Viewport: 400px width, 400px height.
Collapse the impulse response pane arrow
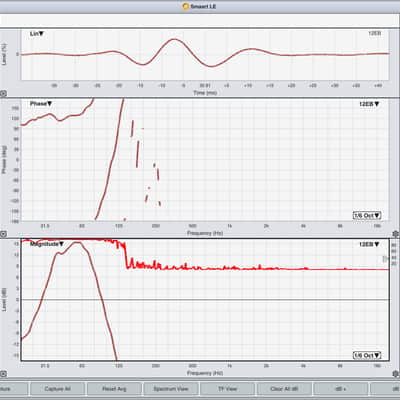pos(3,94)
